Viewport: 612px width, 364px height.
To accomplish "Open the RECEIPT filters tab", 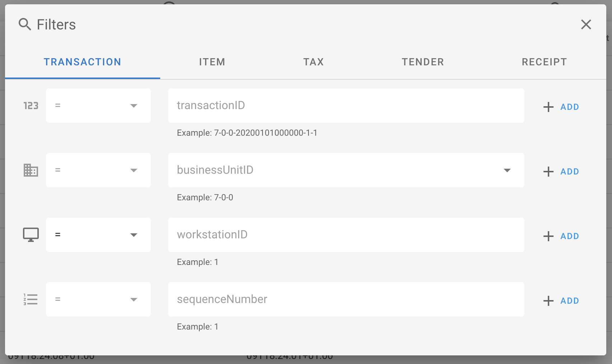I will 544,62.
